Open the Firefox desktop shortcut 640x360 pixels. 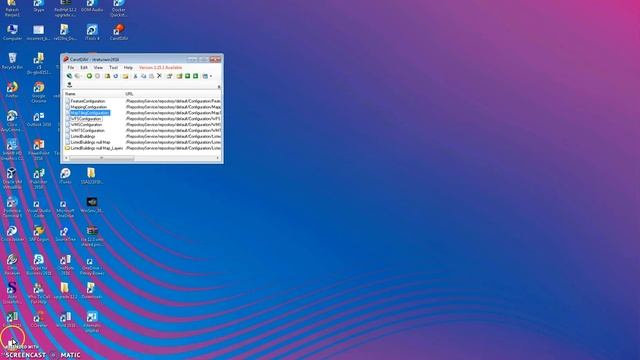pos(12,90)
